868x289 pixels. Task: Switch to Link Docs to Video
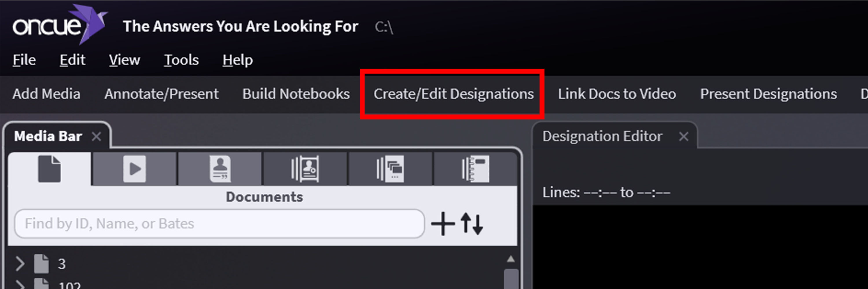[x=617, y=94]
